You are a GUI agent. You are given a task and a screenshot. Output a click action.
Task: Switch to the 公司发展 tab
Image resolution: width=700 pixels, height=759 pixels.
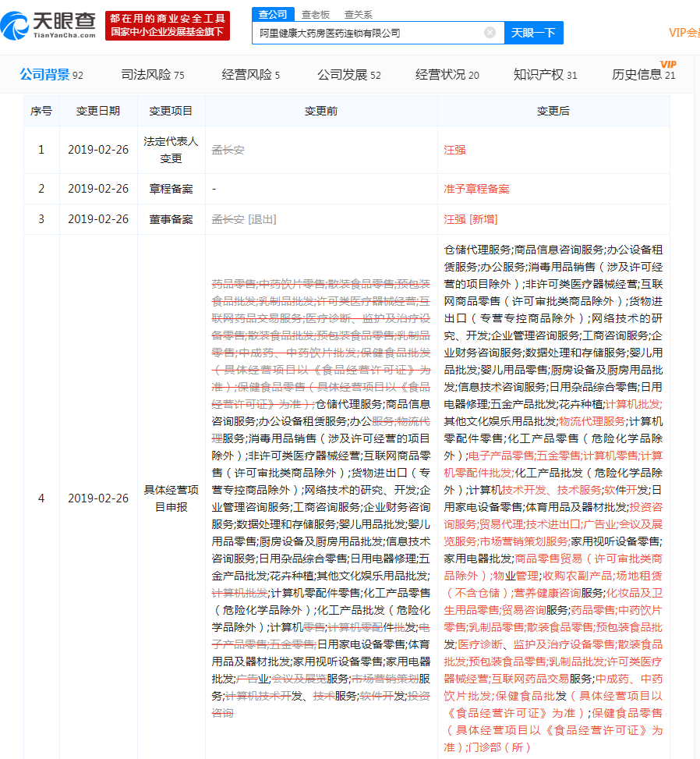343,75
